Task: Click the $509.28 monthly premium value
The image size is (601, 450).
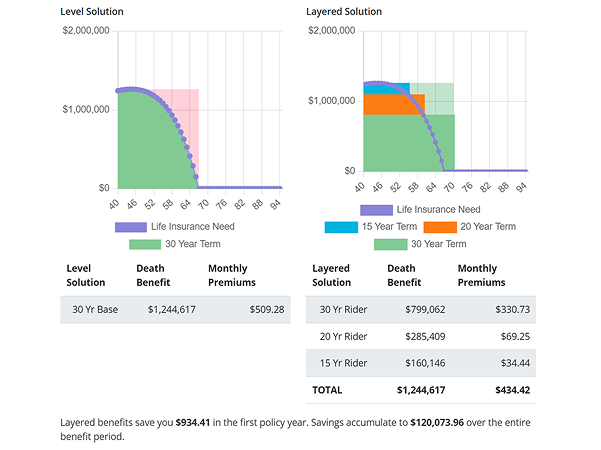Action: point(264,309)
